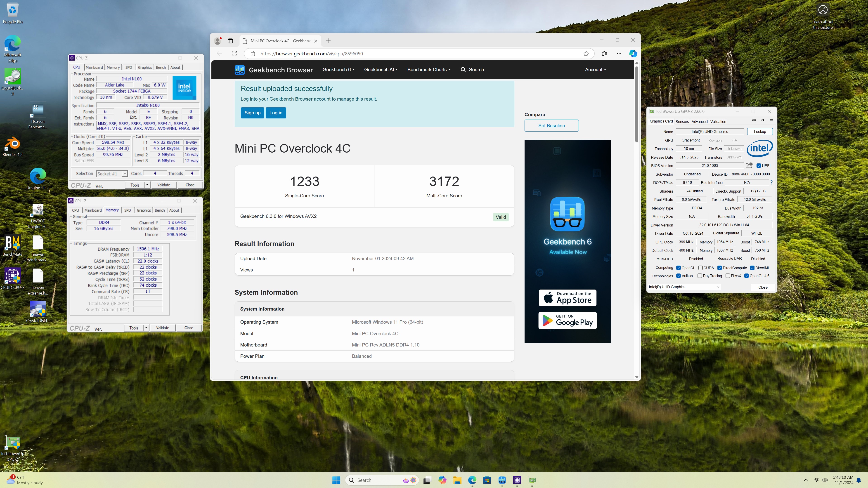This screenshot has height=488, width=868.
Task: Expand the Geekbench 6 dropdown menu
Action: pyautogui.click(x=338, y=70)
